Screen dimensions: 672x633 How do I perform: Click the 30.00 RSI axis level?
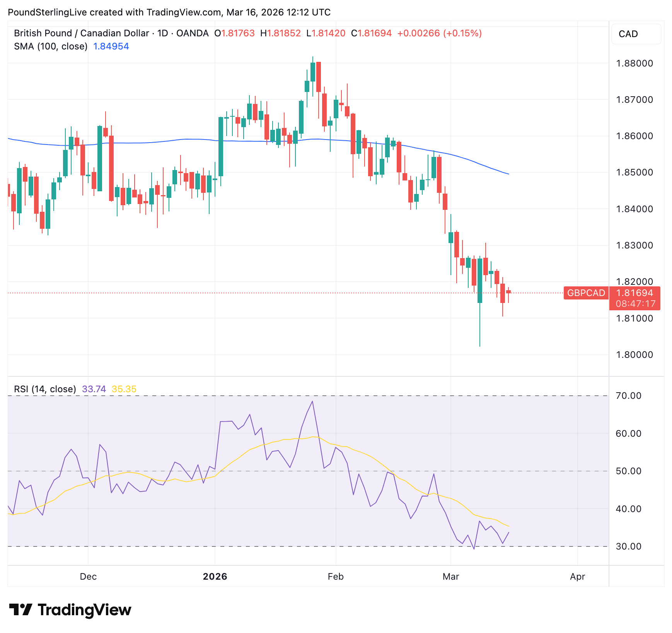tap(628, 546)
